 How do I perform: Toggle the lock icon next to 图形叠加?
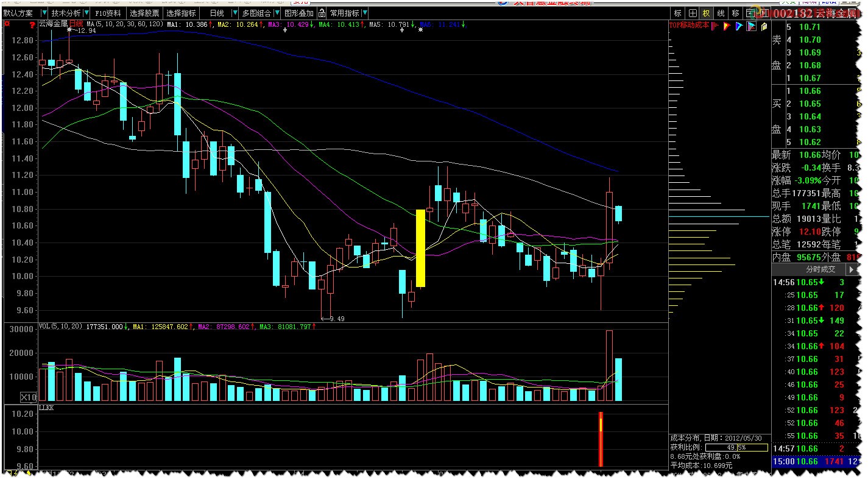click(322, 13)
